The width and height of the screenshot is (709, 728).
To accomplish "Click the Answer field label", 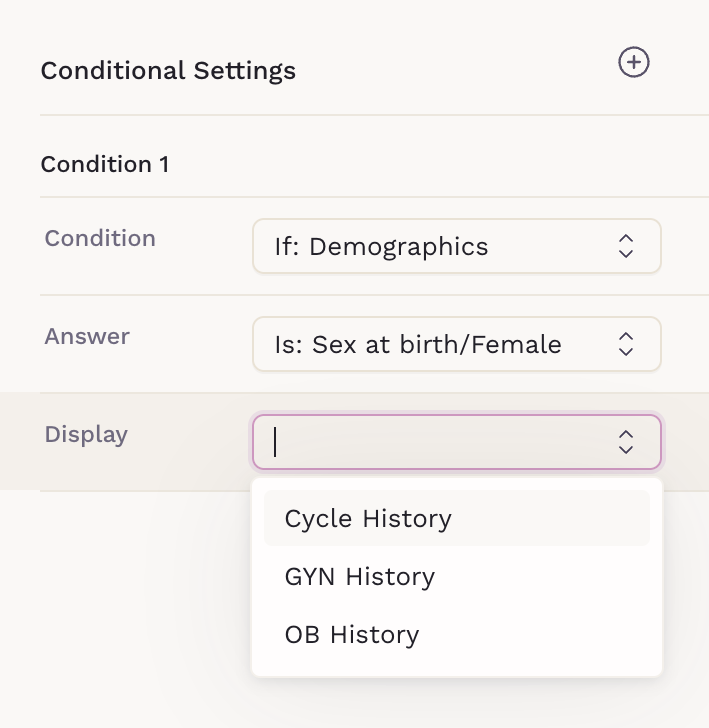I will click(87, 336).
